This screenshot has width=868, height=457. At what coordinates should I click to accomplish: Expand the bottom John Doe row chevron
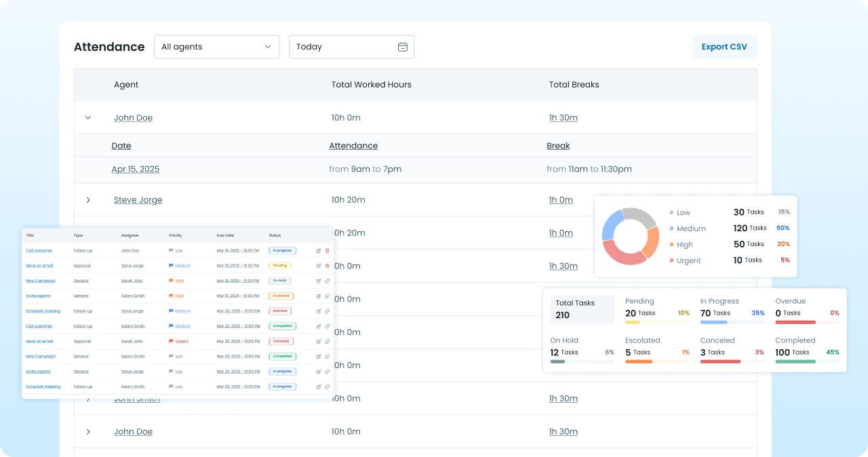[x=88, y=432]
